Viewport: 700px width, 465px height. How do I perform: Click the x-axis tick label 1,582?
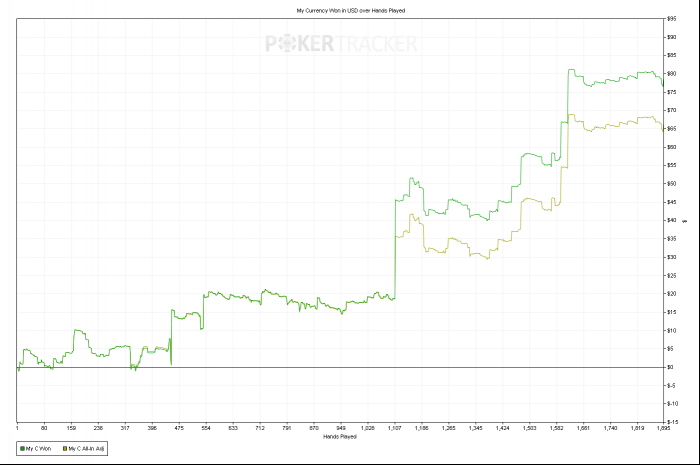tap(556, 428)
